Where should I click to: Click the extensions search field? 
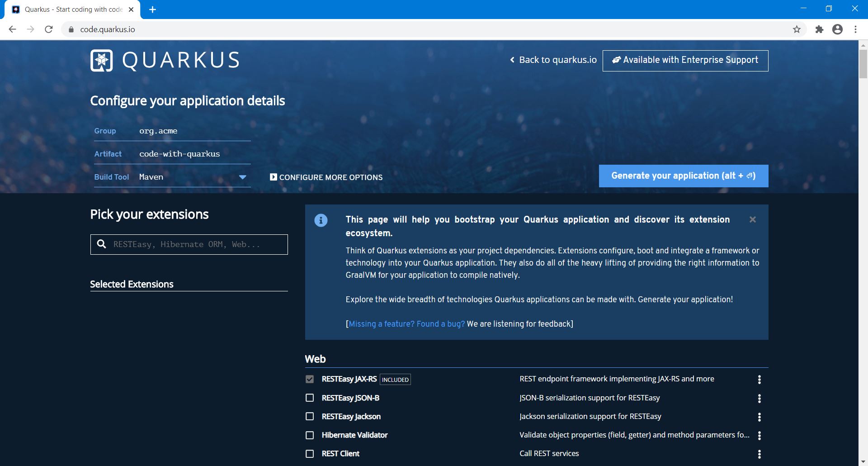[194, 244]
